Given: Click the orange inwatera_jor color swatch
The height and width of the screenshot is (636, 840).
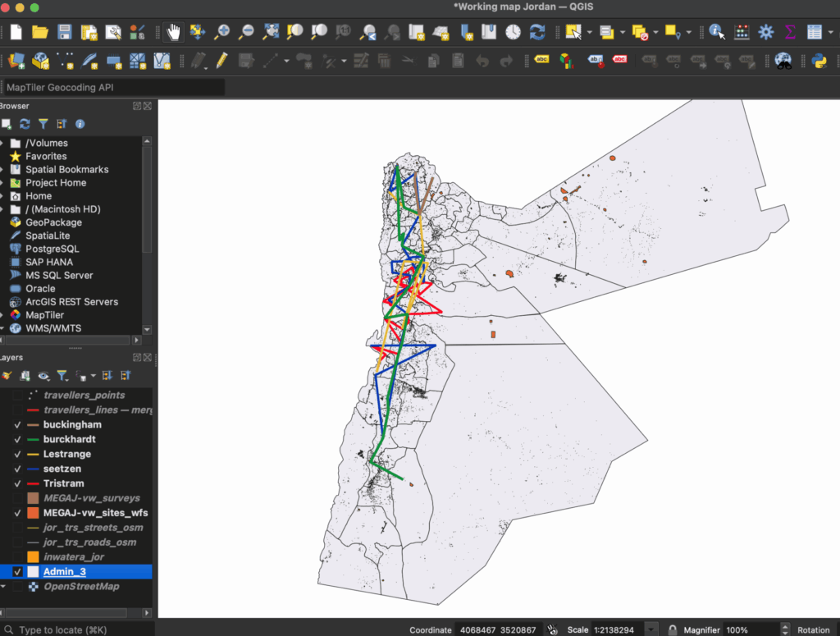Looking at the screenshot, I should point(33,557).
